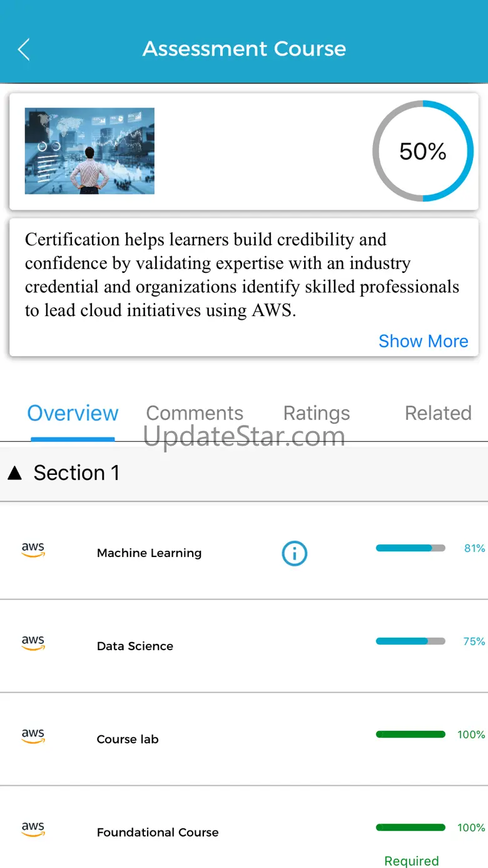Switch to the Ratings tab

pos(317,413)
